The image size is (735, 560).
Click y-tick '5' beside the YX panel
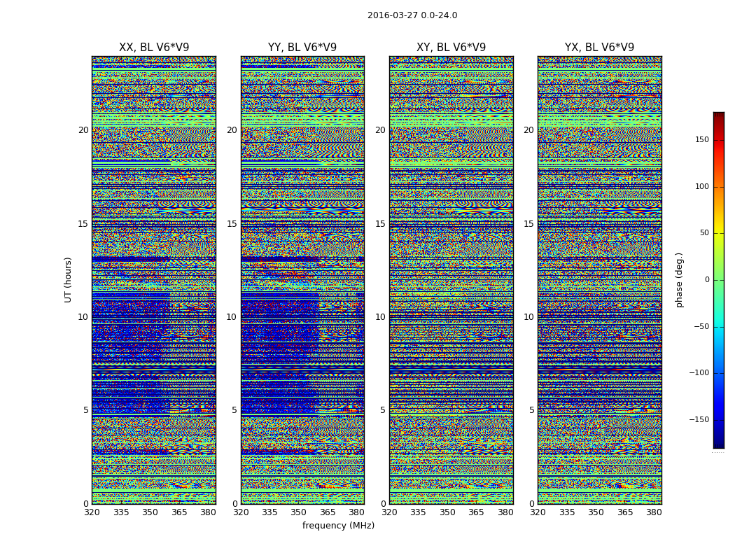coord(531,410)
